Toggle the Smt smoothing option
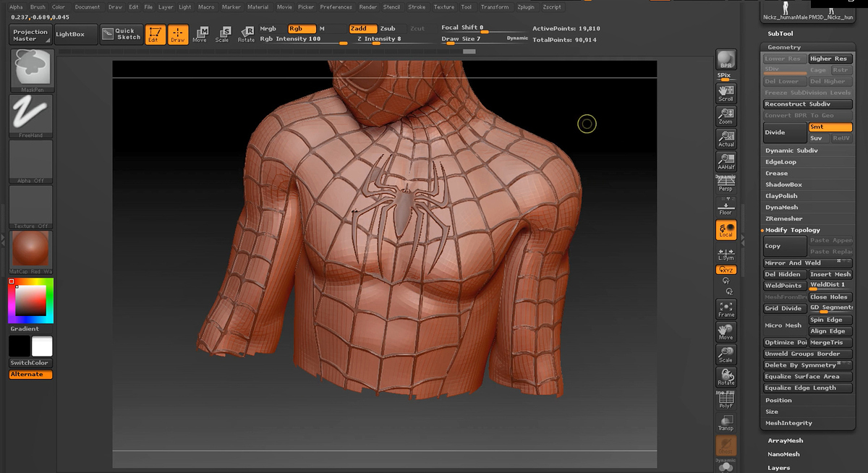The height and width of the screenshot is (473, 868). click(830, 127)
